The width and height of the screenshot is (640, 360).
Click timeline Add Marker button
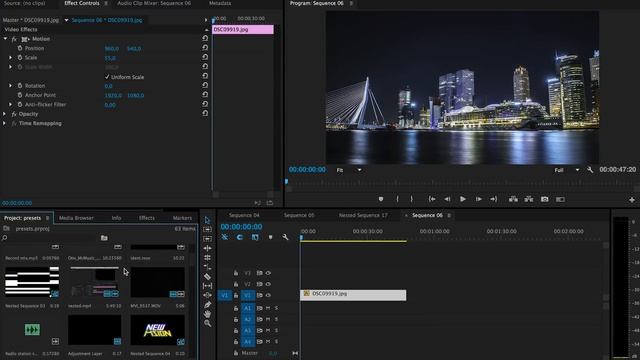pyautogui.click(x=270, y=237)
